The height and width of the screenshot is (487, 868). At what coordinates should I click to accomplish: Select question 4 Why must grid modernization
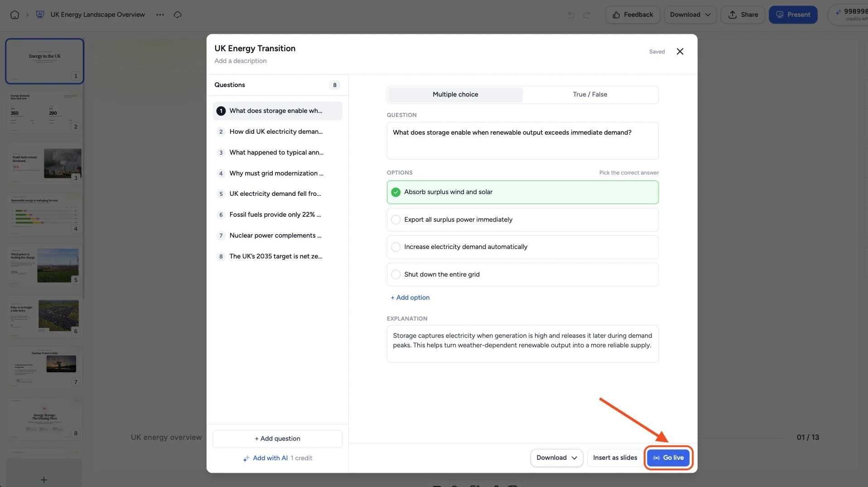pyautogui.click(x=277, y=173)
